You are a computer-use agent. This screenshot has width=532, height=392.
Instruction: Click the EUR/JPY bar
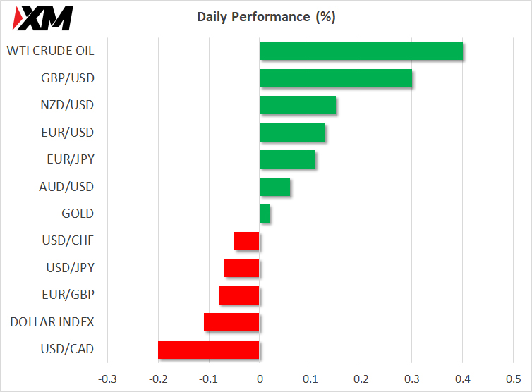pos(287,159)
